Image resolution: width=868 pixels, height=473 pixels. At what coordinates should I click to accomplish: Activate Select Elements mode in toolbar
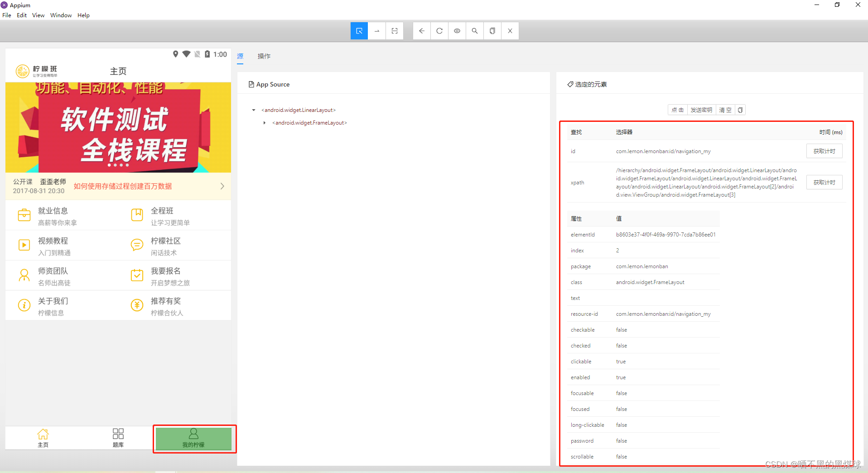pos(359,31)
